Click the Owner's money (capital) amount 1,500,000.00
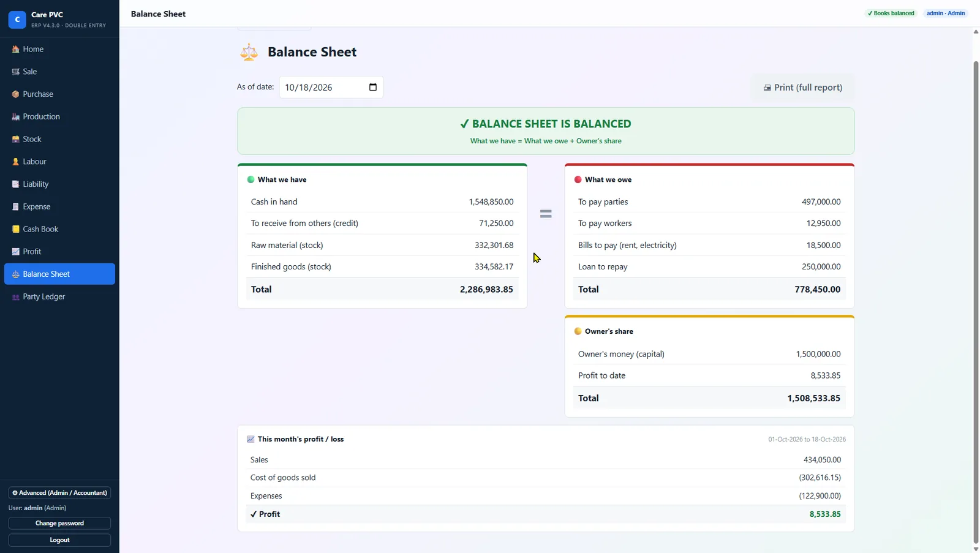 tap(818, 354)
